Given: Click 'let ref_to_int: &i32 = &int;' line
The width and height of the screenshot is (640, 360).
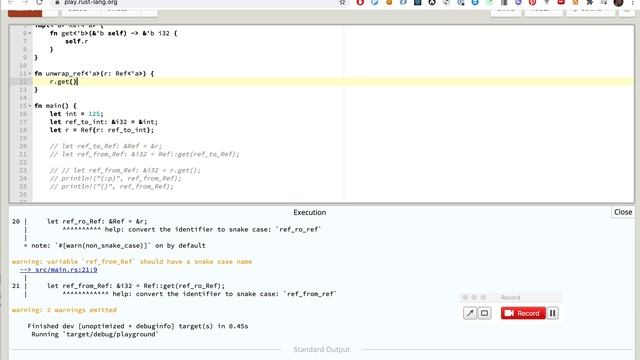Looking at the screenshot, I should point(103,122).
